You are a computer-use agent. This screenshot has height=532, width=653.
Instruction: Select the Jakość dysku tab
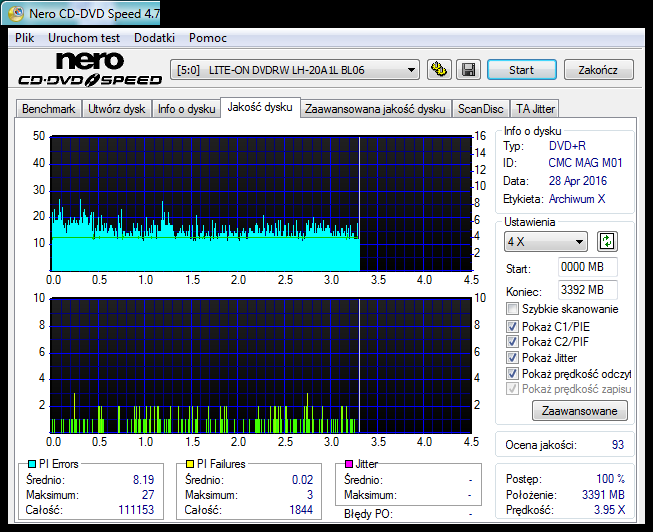coord(260,107)
